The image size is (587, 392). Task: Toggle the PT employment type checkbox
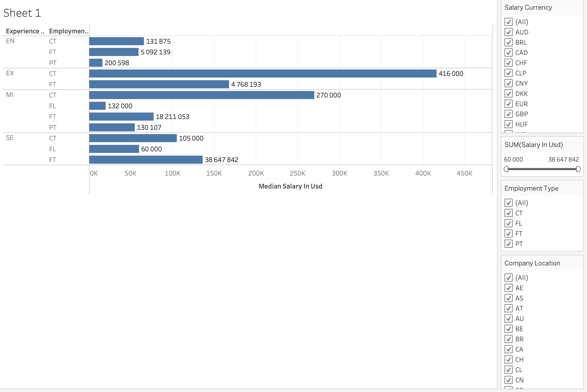(509, 244)
